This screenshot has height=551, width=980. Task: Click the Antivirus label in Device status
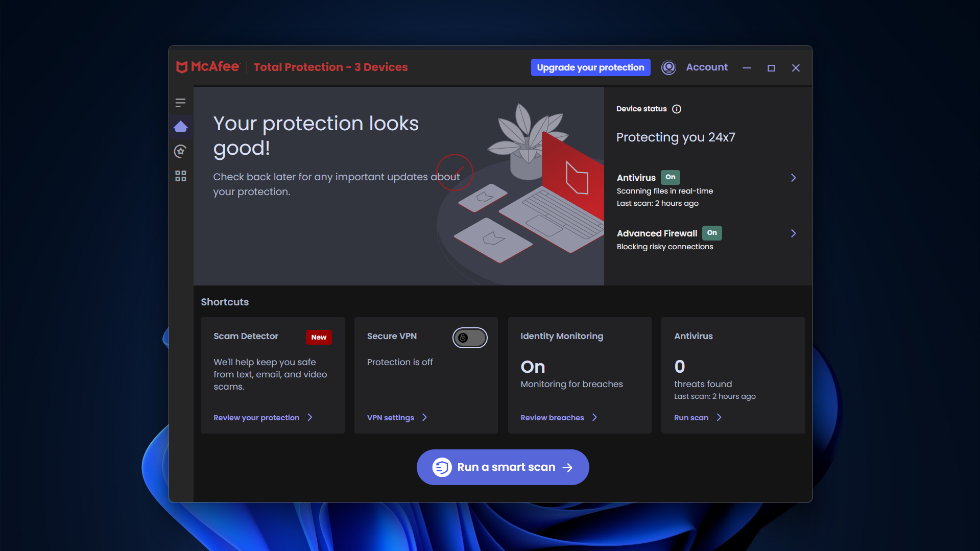tap(636, 178)
